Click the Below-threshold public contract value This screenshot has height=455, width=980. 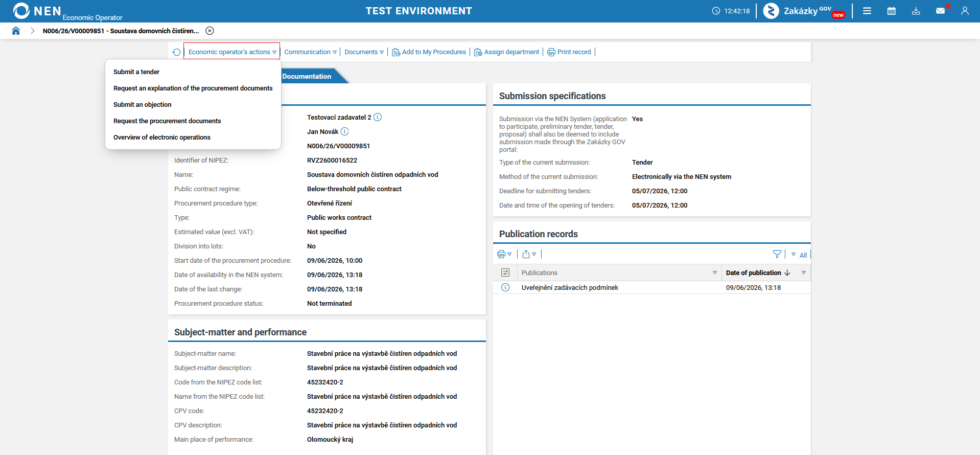click(354, 189)
